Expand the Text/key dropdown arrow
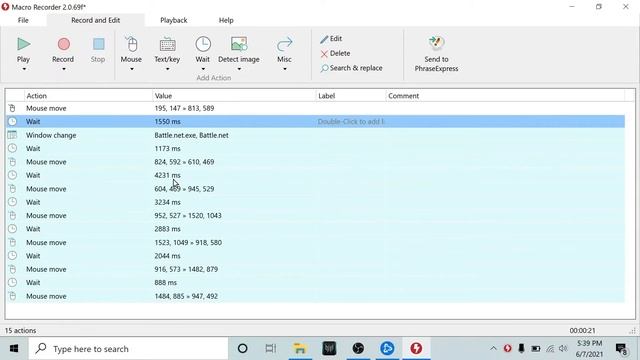Viewport: 640px width, 360px height. point(167,69)
